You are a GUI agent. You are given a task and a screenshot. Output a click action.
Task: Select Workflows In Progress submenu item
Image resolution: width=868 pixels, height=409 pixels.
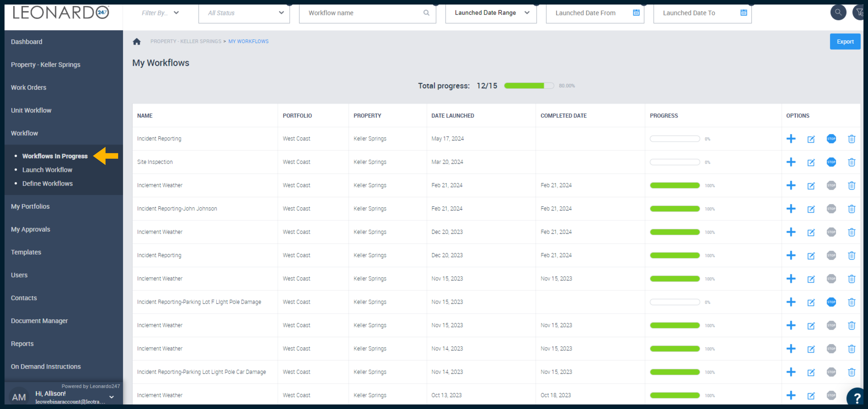pos(55,156)
